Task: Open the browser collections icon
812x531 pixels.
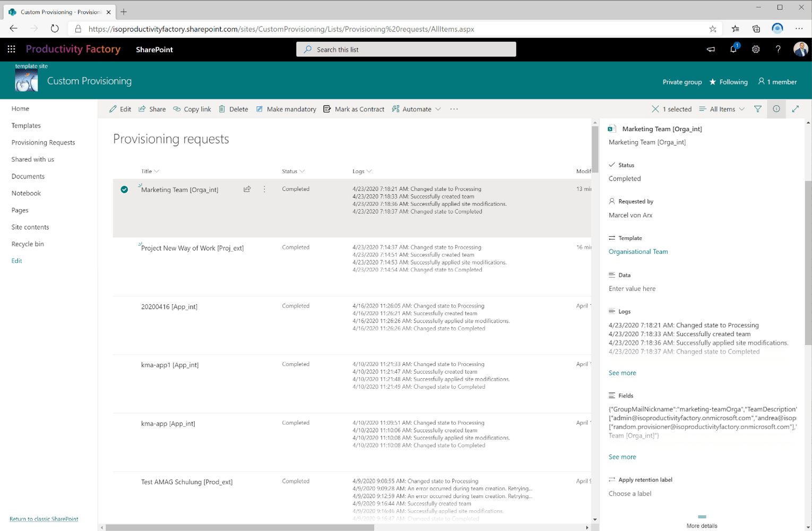Action: point(756,29)
